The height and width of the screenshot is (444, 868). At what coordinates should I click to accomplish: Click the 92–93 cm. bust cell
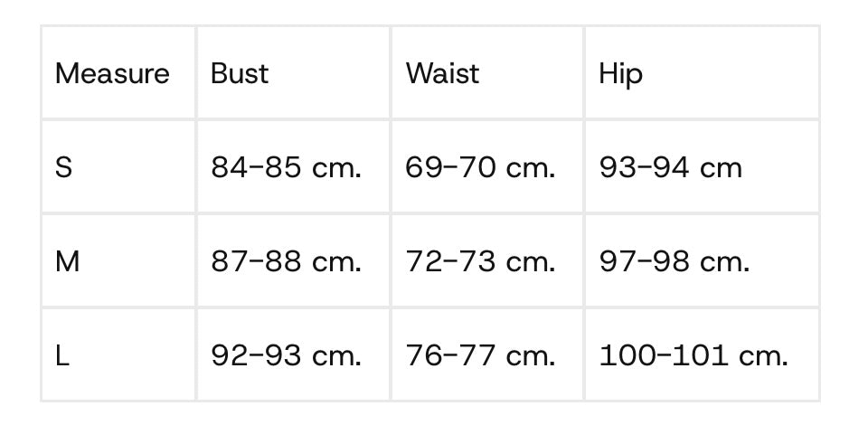286,355
